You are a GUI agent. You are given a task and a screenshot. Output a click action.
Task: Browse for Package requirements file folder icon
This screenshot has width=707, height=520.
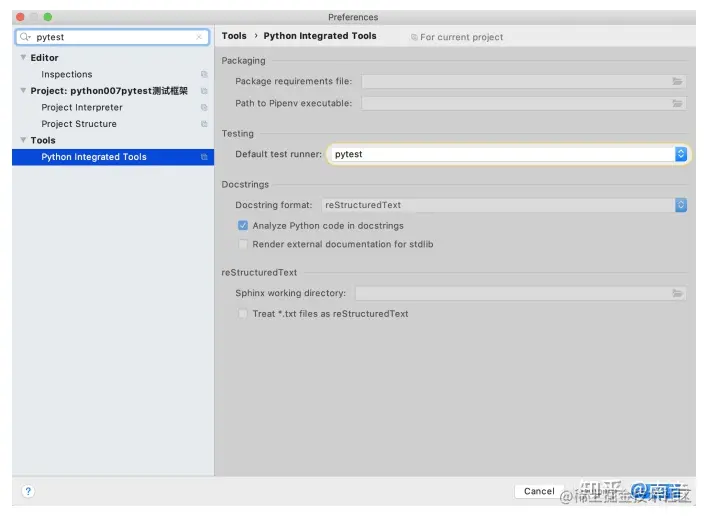677,81
